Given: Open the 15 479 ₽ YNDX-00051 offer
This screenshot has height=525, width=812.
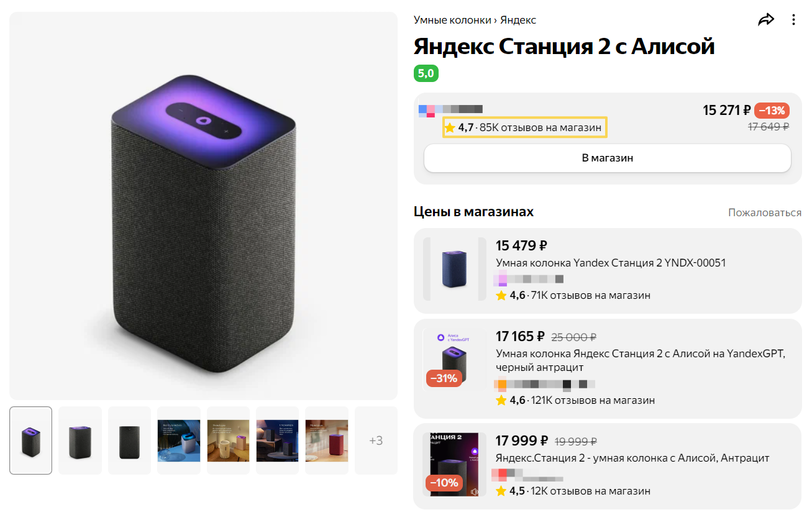Looking at the screenshot, I should pyautogui.click(x=608, y=271).
